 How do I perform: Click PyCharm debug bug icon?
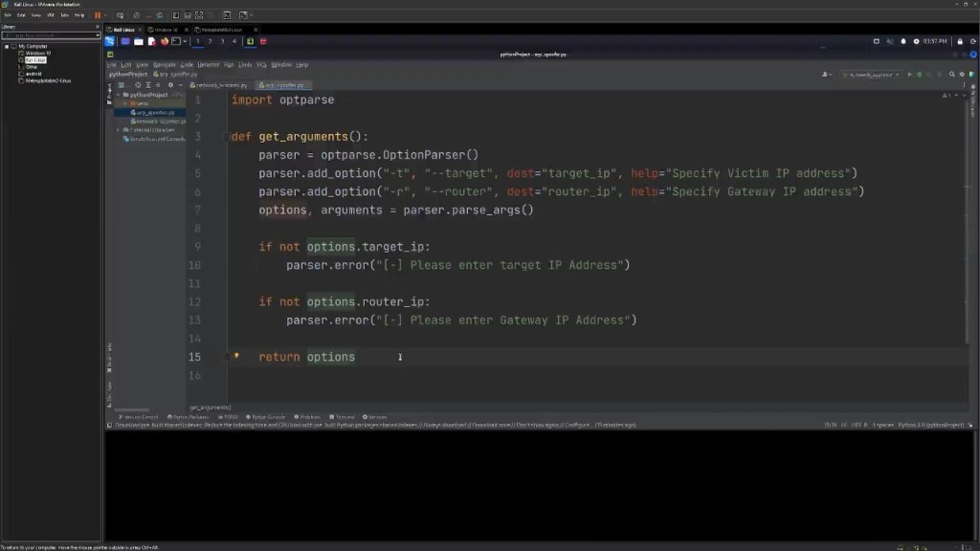click(920, 75)
